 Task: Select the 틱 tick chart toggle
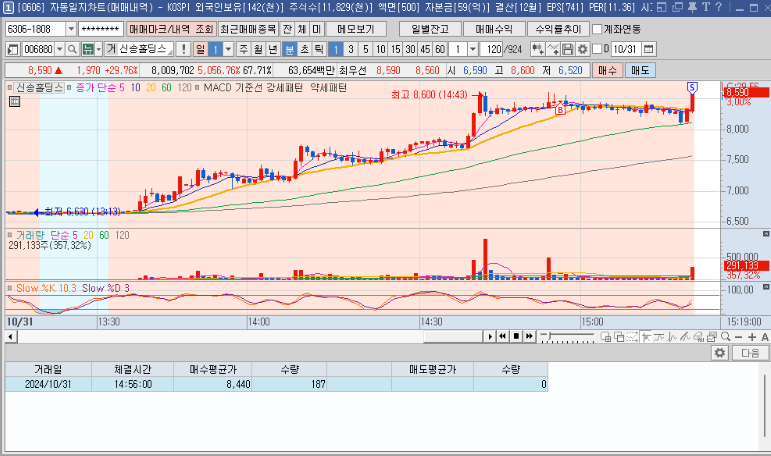[319, 49]
